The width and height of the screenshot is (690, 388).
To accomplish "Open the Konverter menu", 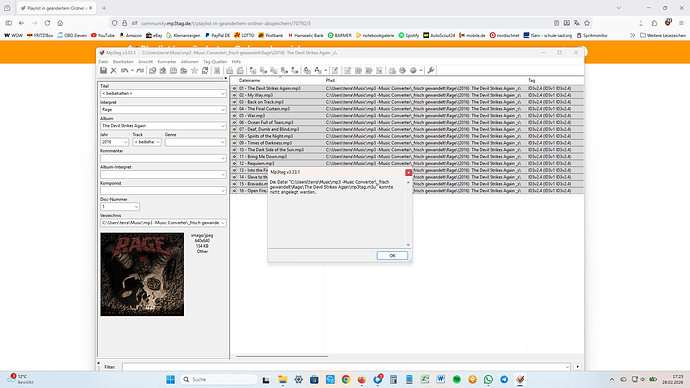I will tap(167, 62).
